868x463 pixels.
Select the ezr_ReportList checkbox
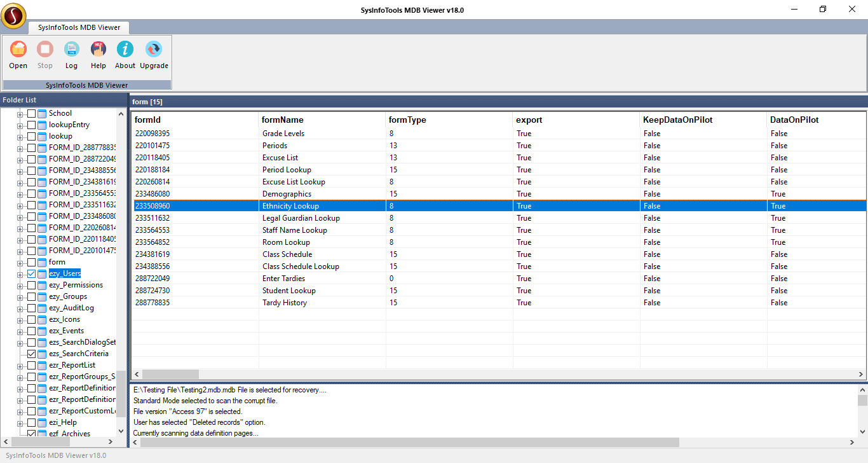click(31, 365)
